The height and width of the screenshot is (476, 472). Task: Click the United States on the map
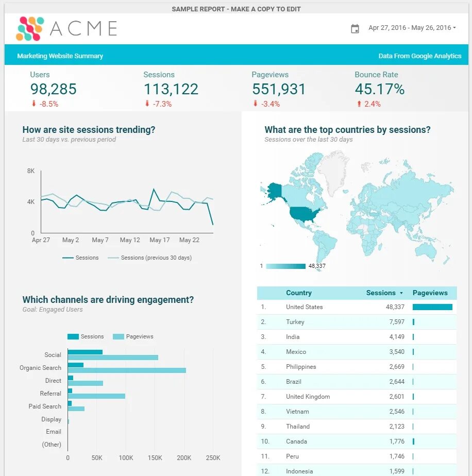point(304,214)
